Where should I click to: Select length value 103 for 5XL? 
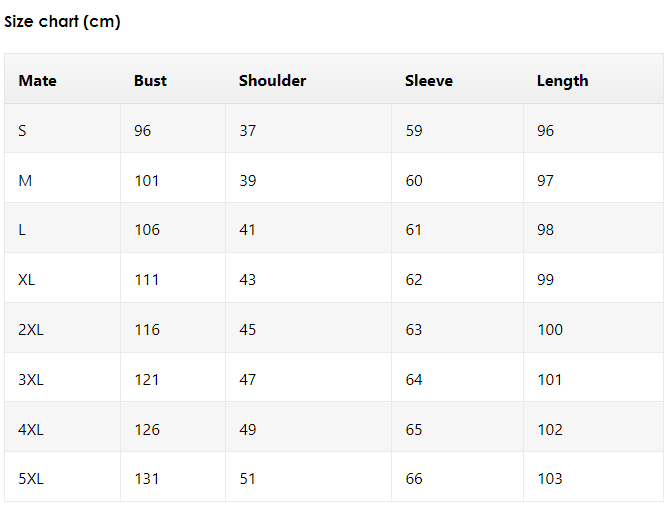coord(549,479)
